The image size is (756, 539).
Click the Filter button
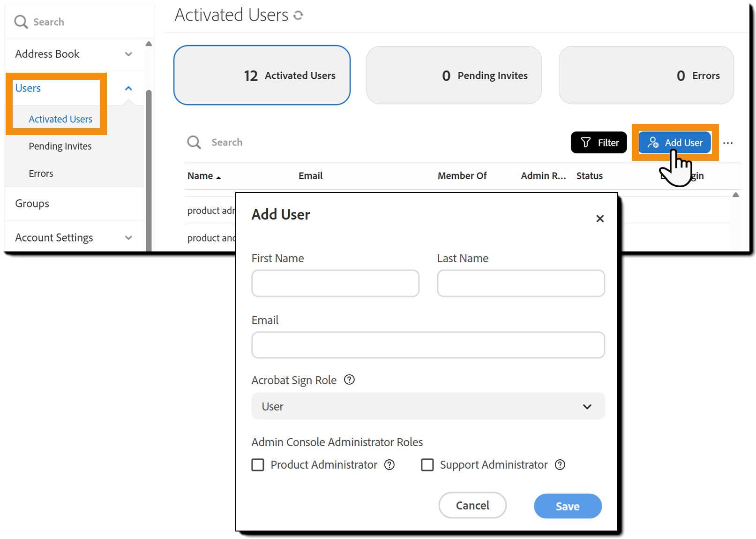[599, 143]
